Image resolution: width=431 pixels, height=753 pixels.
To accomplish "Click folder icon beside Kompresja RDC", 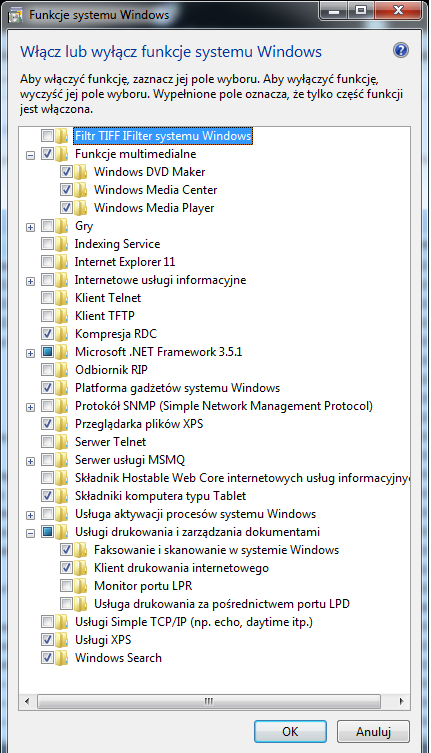I will click(x=61, y=334).
